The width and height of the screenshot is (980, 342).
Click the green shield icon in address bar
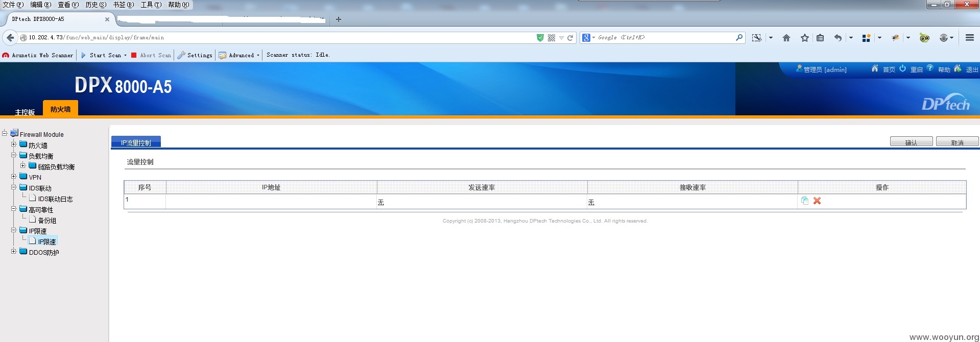pyautogui.click(x=540, y=38)
